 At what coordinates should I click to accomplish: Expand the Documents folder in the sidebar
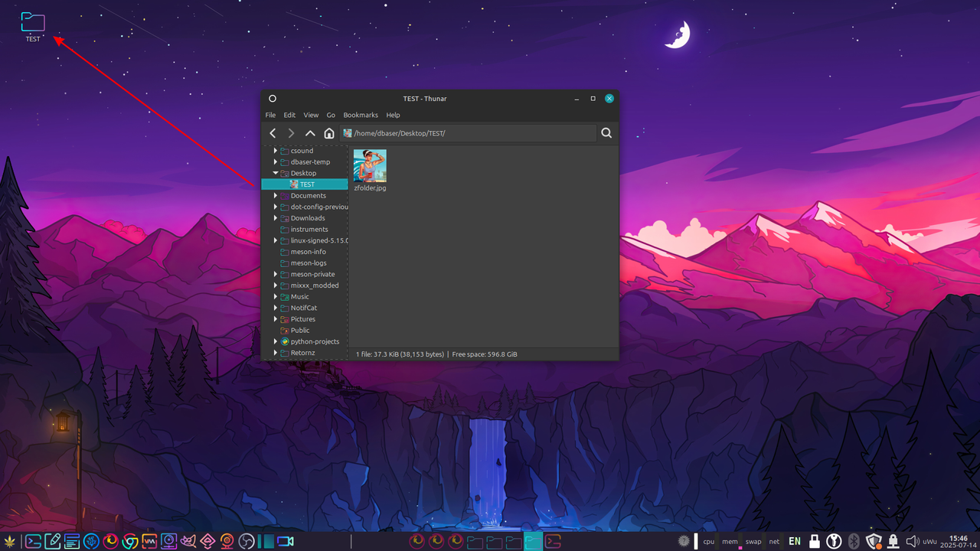click(276, 195)
